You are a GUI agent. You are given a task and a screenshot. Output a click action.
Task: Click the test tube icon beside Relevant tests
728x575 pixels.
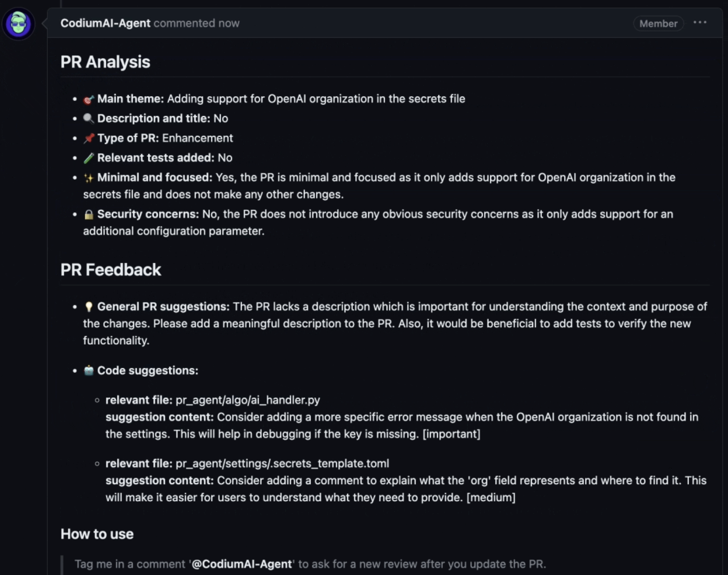[89, 158]
